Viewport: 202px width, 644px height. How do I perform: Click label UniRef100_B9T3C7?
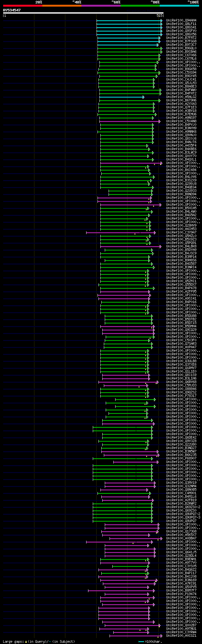pyautogui.click(x=181, y=45)
